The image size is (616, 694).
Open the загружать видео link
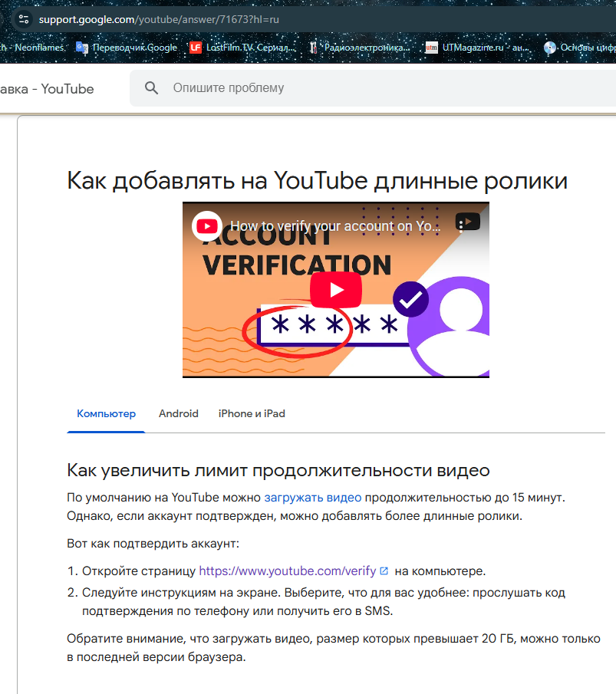pyautogui.click(x=313, y=498)
